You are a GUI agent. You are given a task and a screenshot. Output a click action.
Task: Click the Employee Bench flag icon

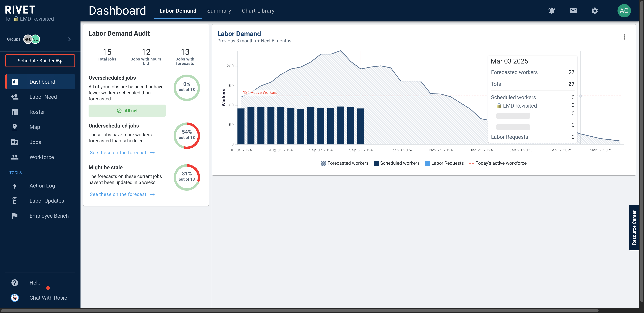click(15, 216)
